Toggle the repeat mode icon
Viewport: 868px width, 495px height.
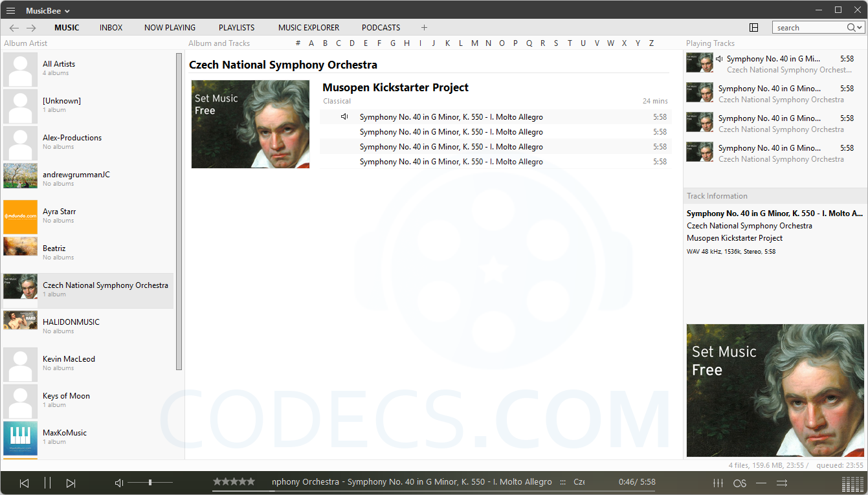pyautogui.click(x=761, y=483)
